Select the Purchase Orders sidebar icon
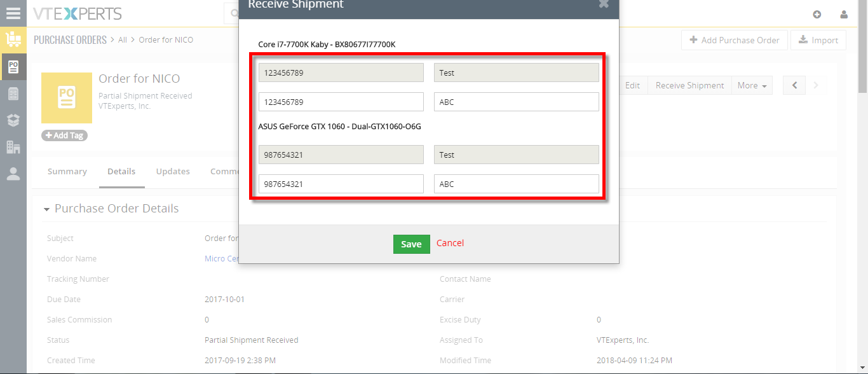 13,66
